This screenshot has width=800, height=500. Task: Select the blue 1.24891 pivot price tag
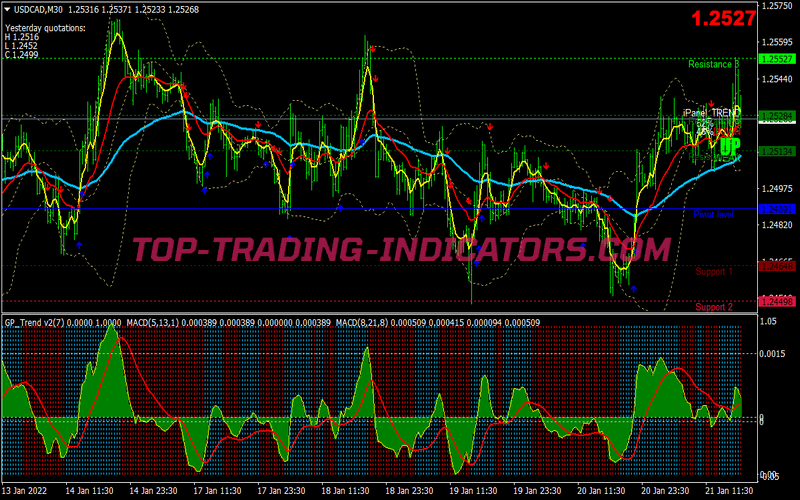pos(777,209)
